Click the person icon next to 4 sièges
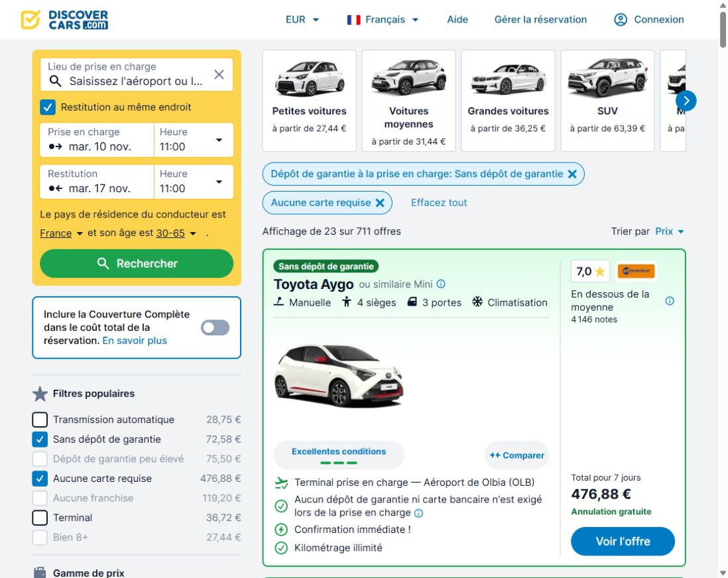 tap(346, 302)
